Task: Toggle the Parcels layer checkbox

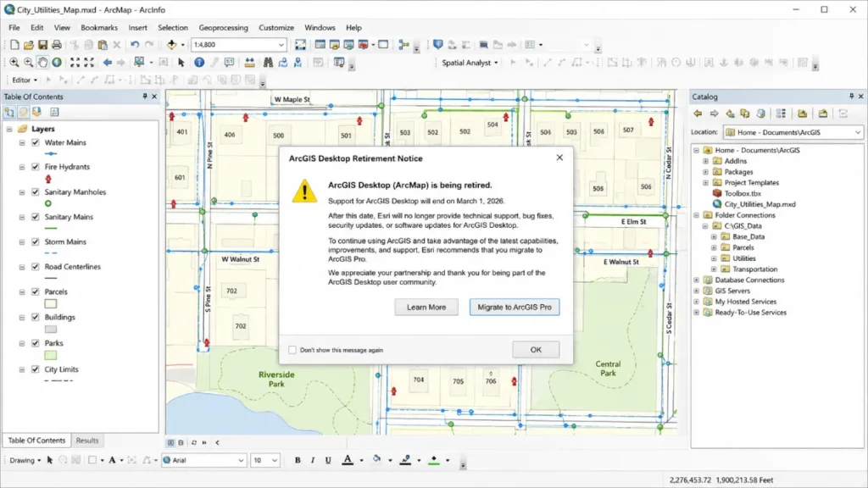Action: [36, 291]
